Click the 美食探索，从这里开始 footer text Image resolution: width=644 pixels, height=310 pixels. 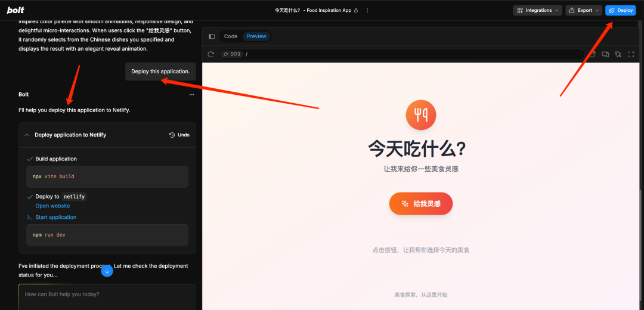click(x=421, y=294)
